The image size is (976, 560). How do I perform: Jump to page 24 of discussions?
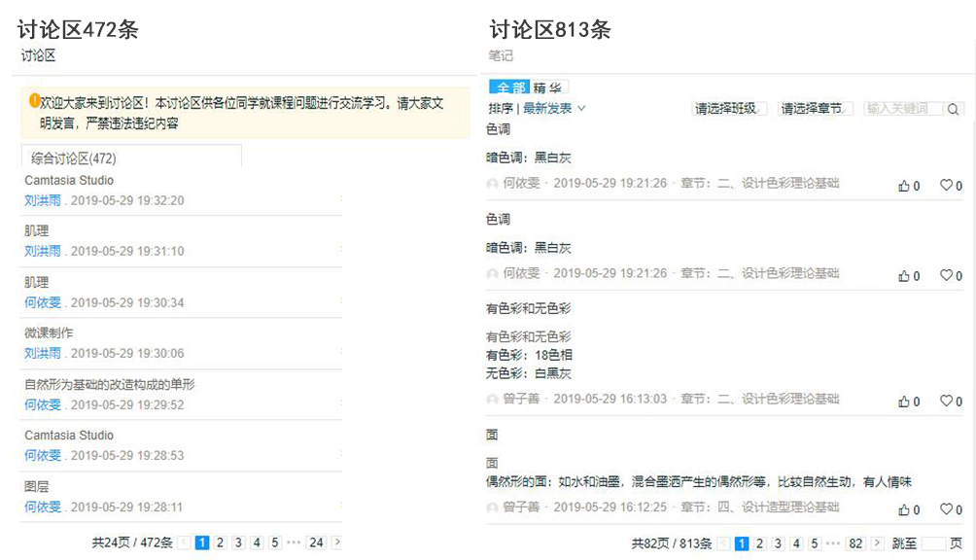tap(316, 542)
